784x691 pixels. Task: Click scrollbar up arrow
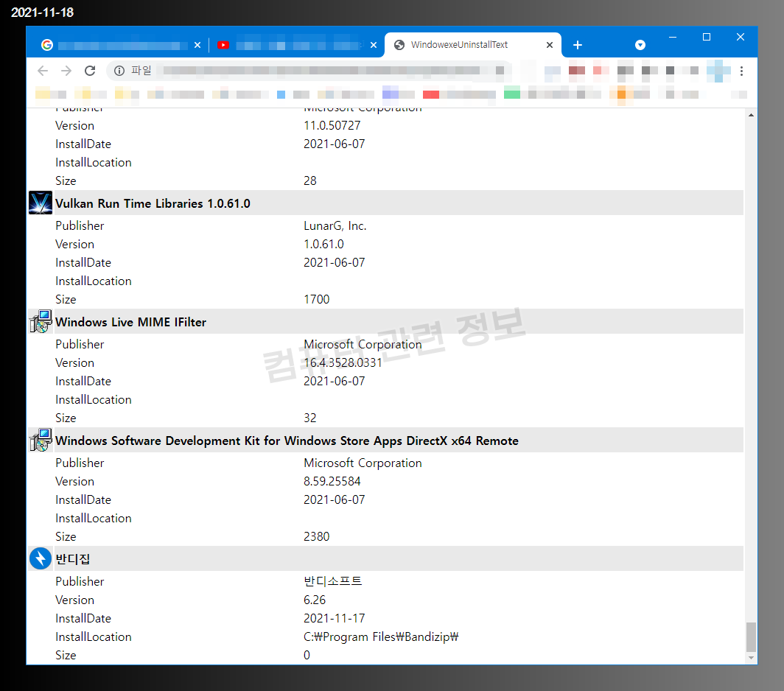[x=751, y=115]
